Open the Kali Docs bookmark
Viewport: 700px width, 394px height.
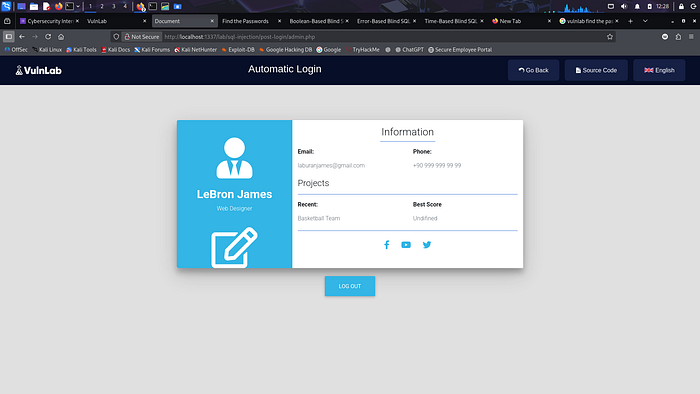pyautogui.click(x=116, y=50)
